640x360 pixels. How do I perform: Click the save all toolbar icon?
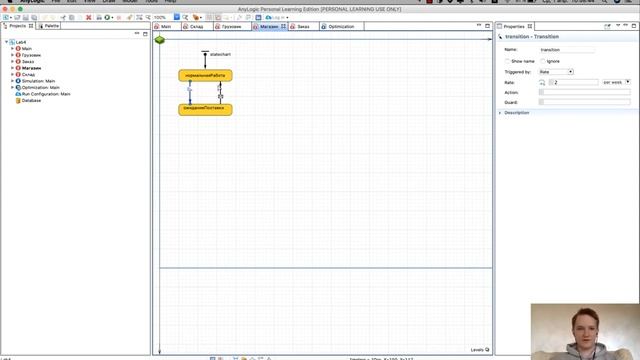[34, 18]
